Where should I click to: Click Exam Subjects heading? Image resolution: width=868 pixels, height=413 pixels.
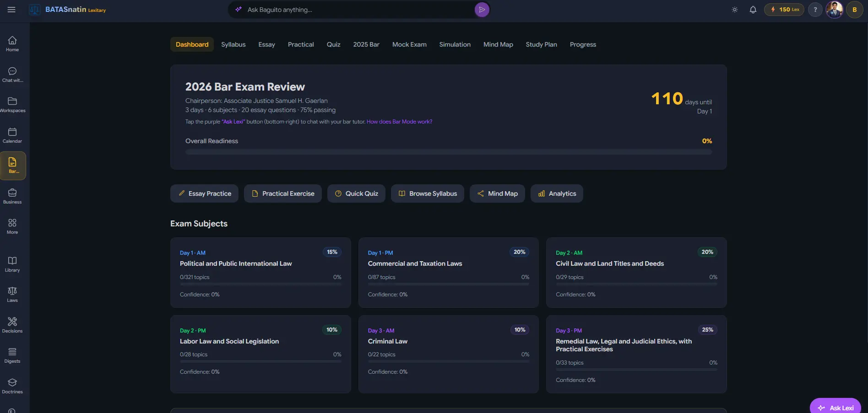199,224
